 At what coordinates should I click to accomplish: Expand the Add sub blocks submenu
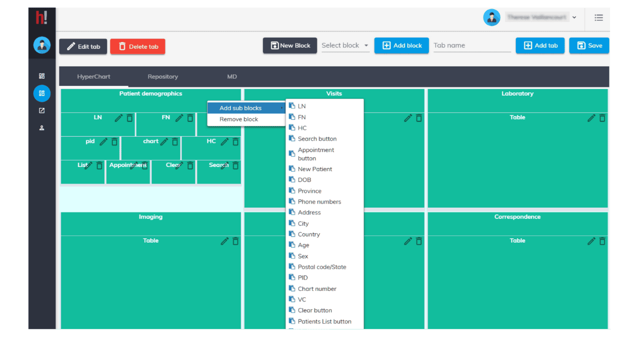246,108
